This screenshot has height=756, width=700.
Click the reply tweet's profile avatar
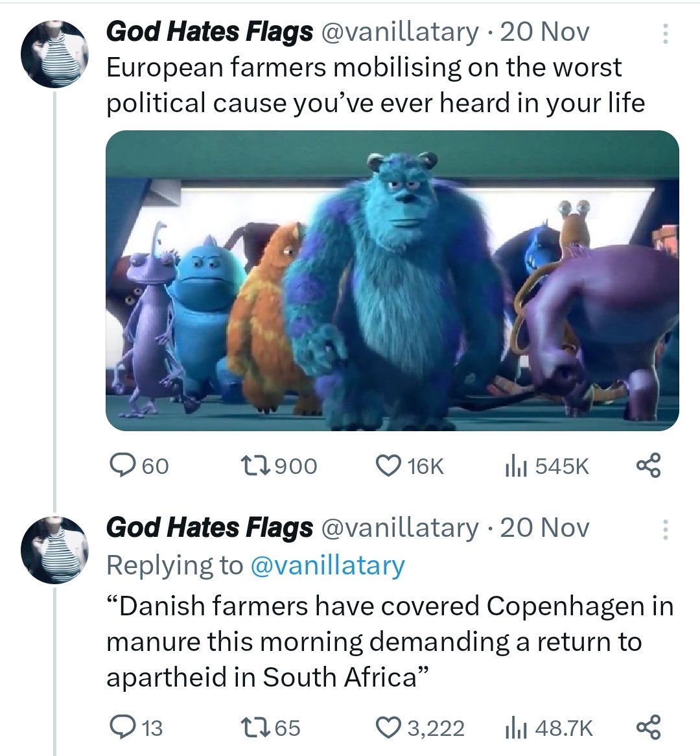[x=55, y=550]
